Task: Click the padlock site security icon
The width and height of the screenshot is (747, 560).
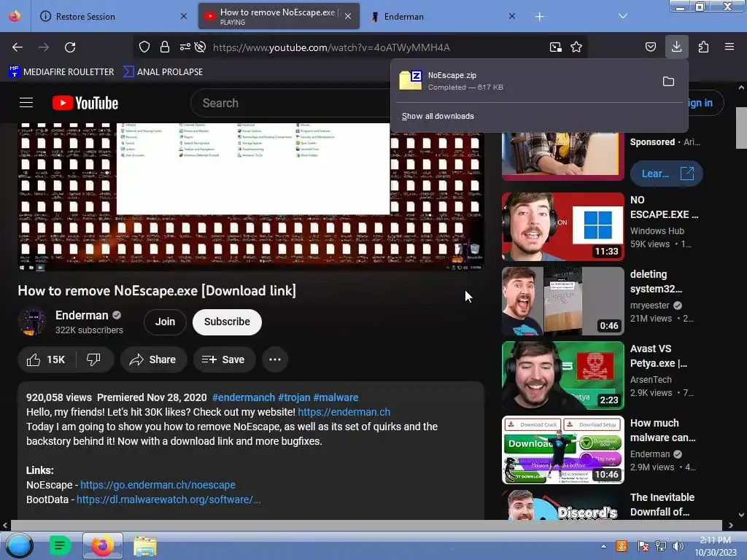Action: click(165, 47)
